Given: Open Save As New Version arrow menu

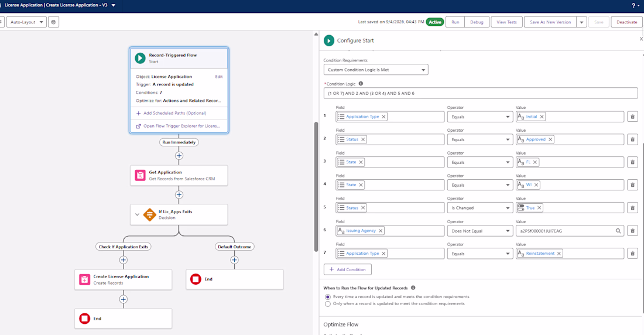Looking at the screenshot, I should [x=581, y=22].
